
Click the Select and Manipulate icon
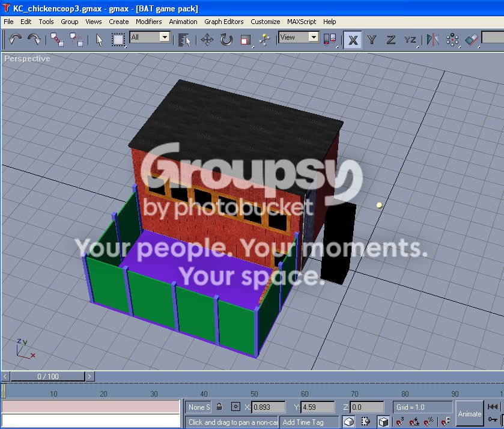[x=264, y=40]
